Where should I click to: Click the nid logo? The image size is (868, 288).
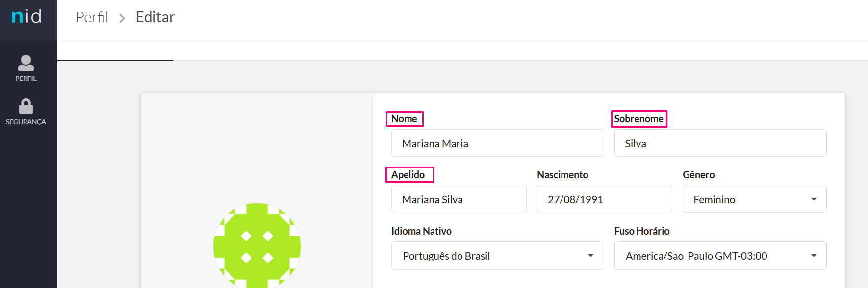tap(26, 16)
